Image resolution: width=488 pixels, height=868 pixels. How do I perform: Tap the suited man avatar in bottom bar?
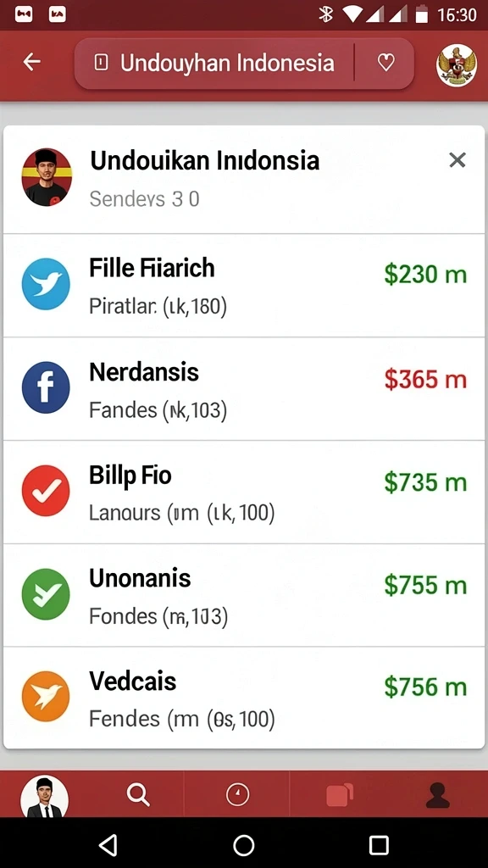(44, 797)
